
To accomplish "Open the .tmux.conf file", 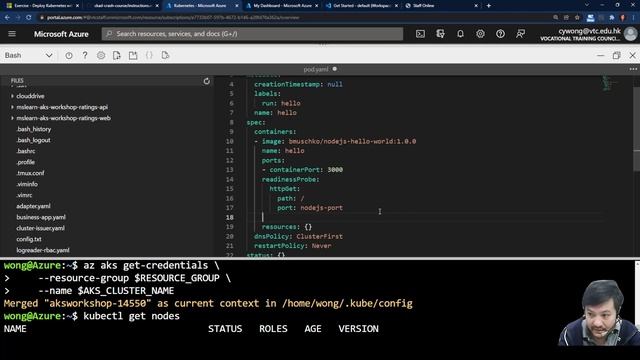I will (x=30, y=173).
